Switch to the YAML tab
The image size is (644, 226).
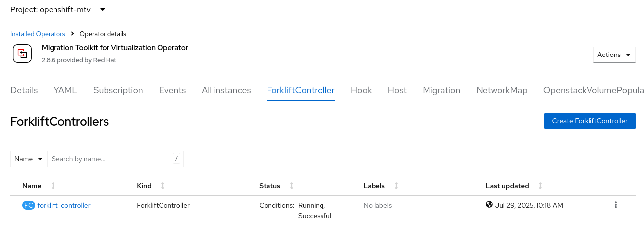tap(65, 90)
